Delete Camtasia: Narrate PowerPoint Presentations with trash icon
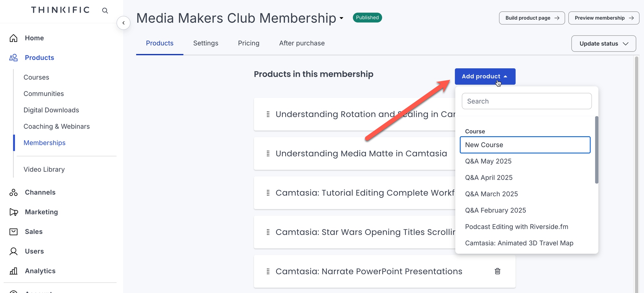Viewport: 644px width, 293px height. pos(497,271)
